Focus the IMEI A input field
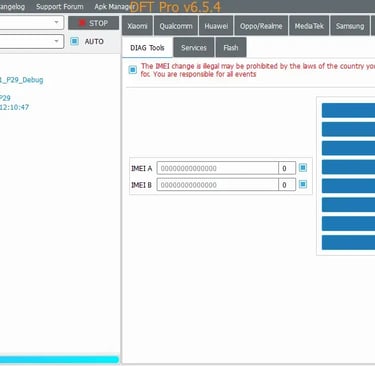 218,168
